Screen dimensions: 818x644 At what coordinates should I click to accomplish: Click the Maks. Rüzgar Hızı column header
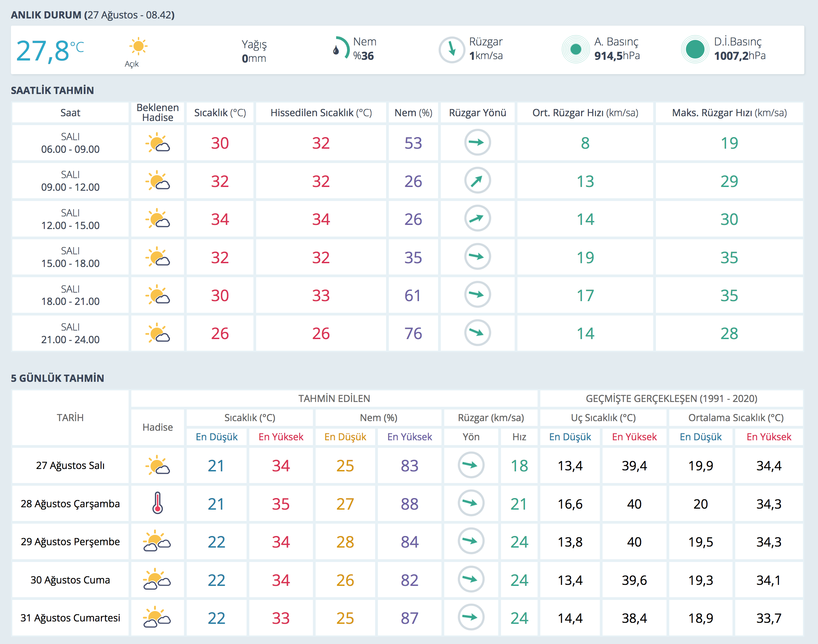[x=729, y=113]
